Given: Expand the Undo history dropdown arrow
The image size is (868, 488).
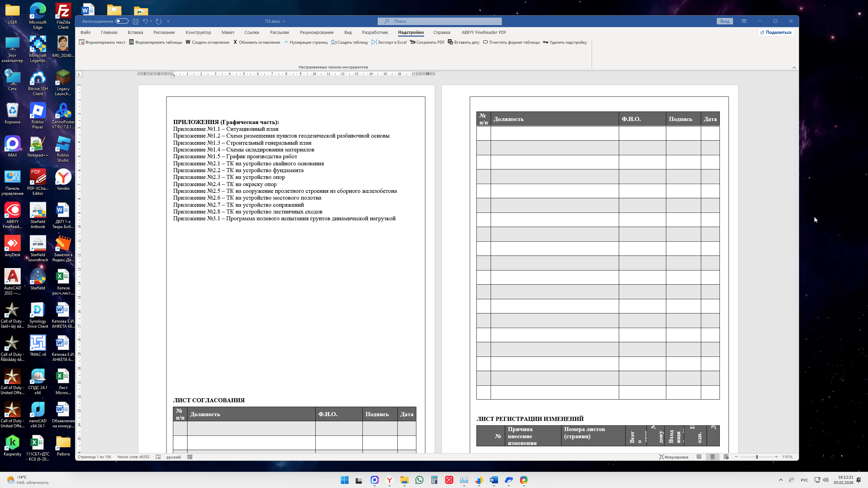Looking at the screenshot, I should tap(151, 21).
